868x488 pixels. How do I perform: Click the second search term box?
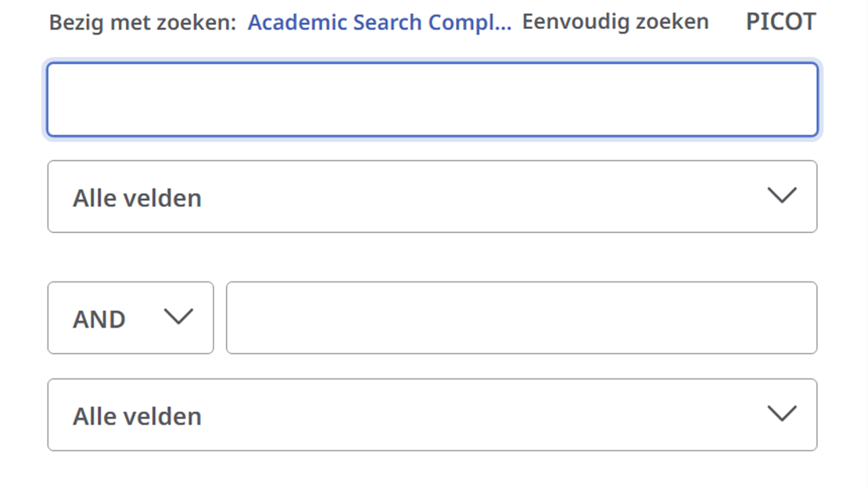[522, 318]
